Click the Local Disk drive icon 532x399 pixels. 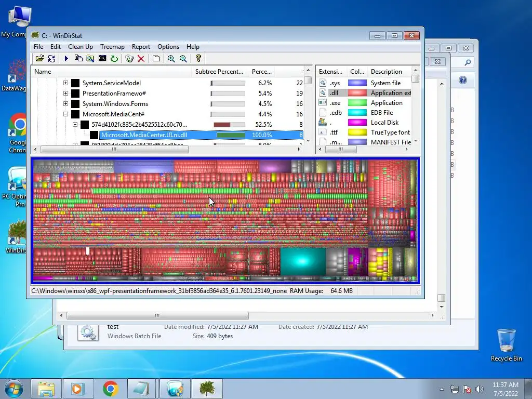click(x=323, y=122)
